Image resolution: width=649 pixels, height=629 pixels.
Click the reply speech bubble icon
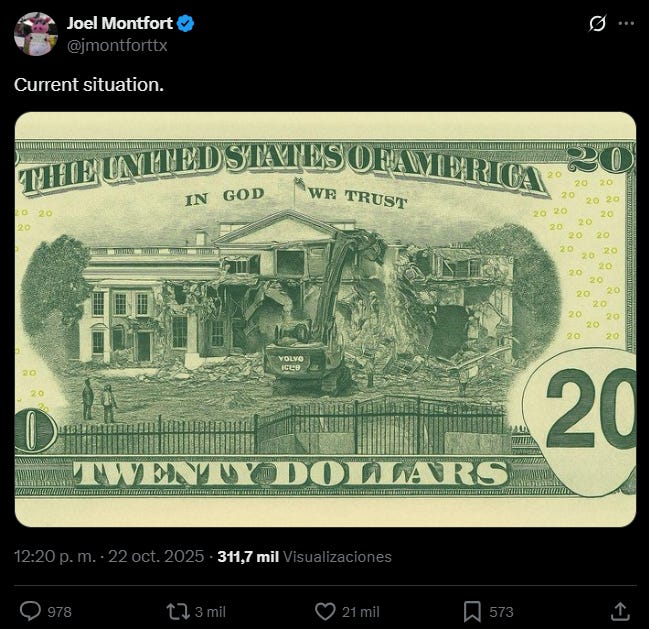pyautogui.click(x=31, y=611)
